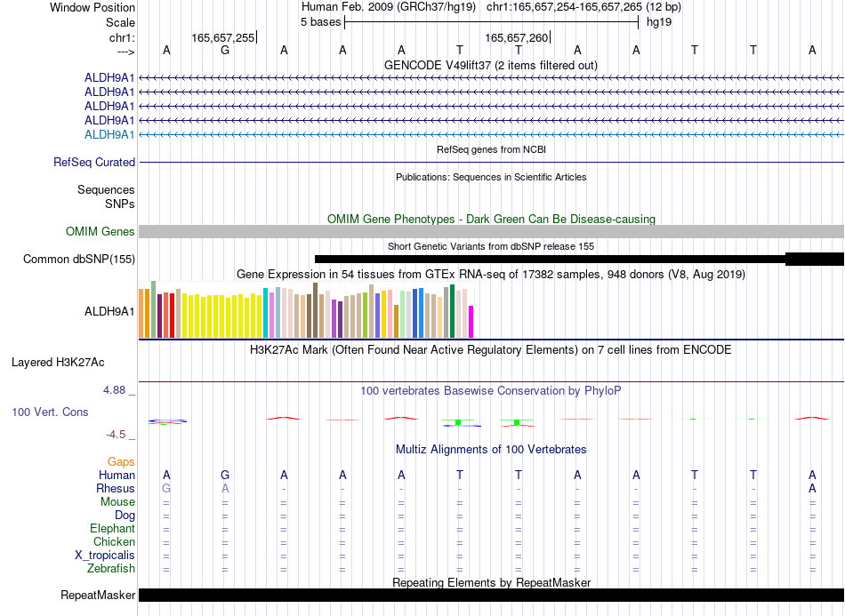Open the OMIM Genes track label
The width and height of the screenshot is (845, 616).
(x=101, y=231)
